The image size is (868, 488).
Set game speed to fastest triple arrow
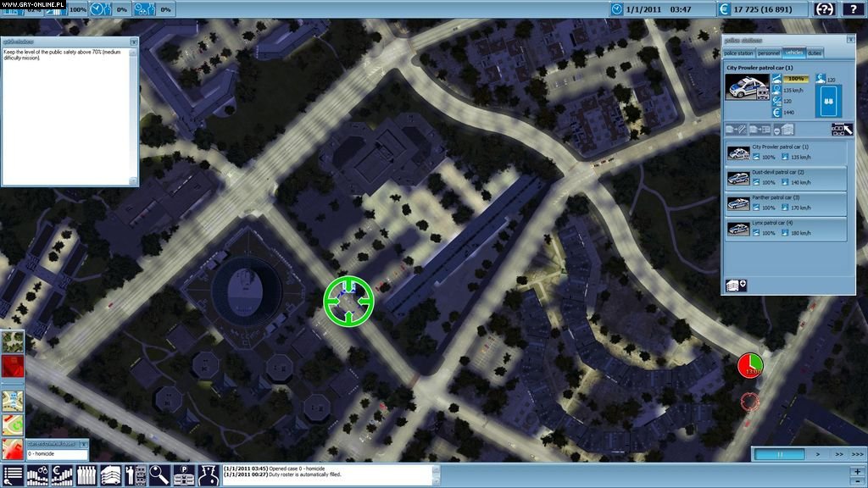[858, 454]
